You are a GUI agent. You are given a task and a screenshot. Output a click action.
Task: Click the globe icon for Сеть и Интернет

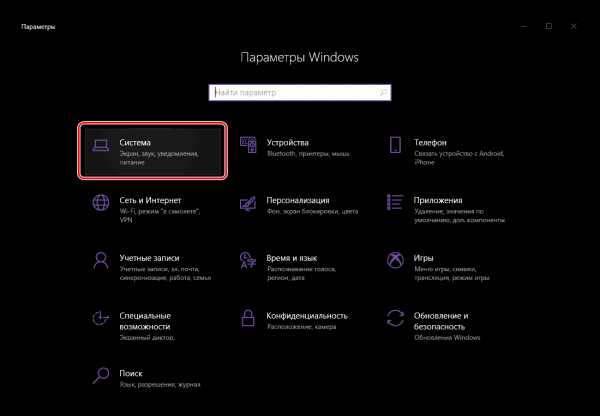pos(101,202)
